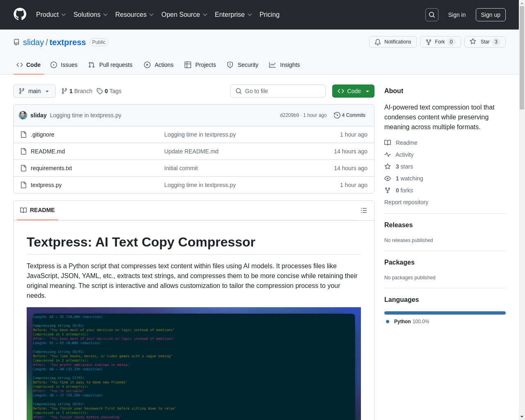Screen dimensions: 525x420
Task: Open the 4 Commits history
Action: (x=349, y=115)
